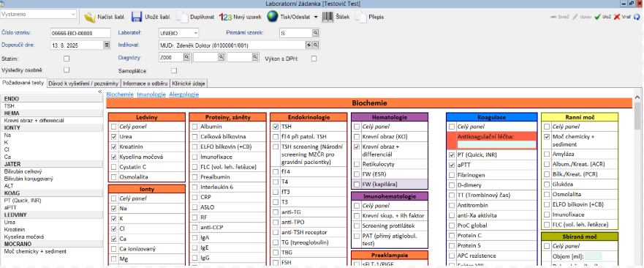The height and width of the screenshot is (268, 644).
Task: Click magnifier of third Diagnózy field
Action: [x=255, y=58]
